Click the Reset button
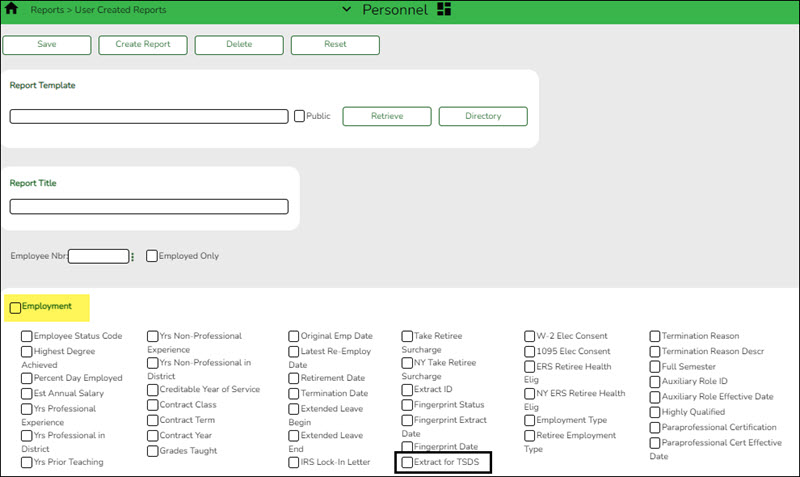 [335, 45]
